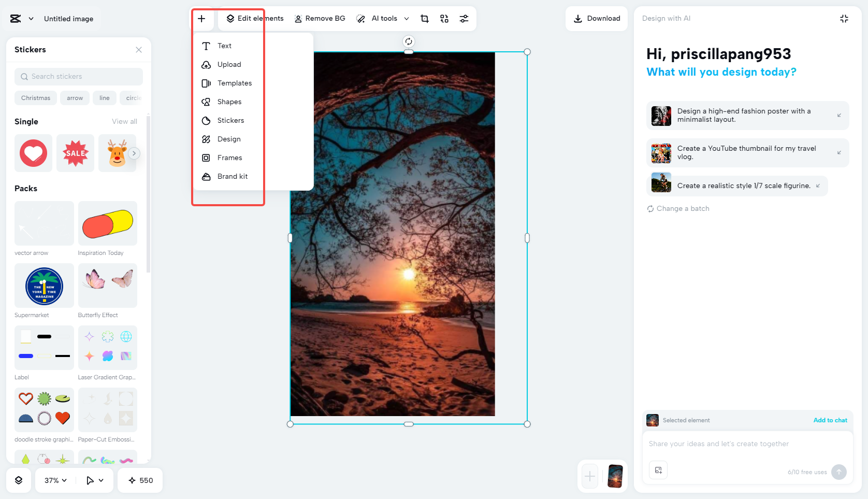868x499 pixels.
Task: Show more single stickers with the arrow
Action: (134, 153)
